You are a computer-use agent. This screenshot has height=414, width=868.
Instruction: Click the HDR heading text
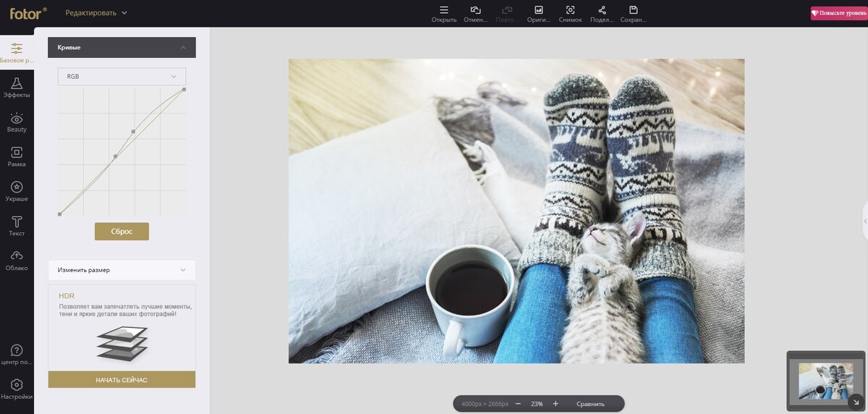(67, 296)
